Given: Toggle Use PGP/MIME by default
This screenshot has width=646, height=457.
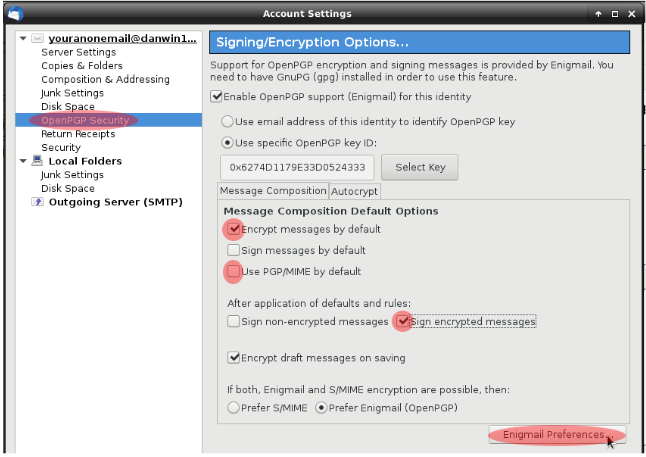Looking at the screenshot, I should click(x=233, y=271).
